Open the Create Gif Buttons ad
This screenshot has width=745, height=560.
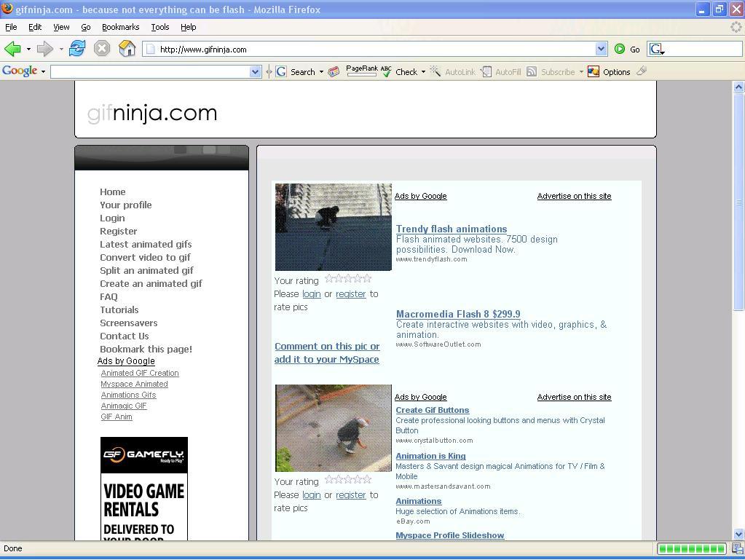click(433, 410)
